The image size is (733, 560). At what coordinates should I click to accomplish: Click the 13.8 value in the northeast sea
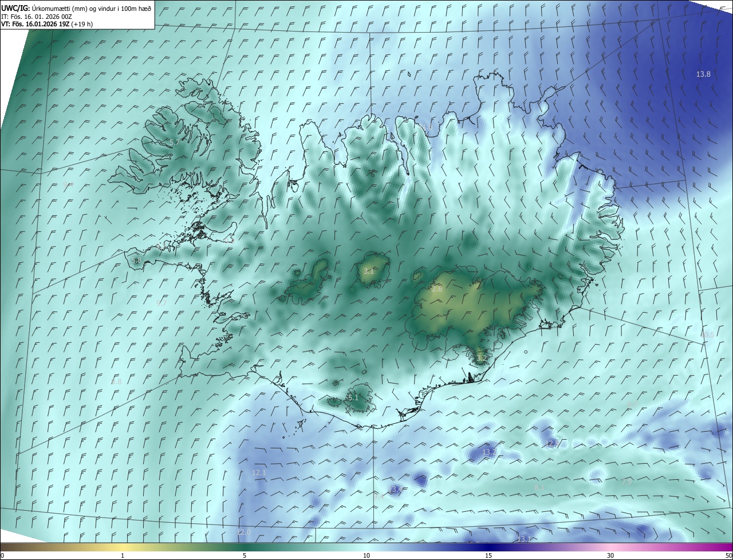703,74
